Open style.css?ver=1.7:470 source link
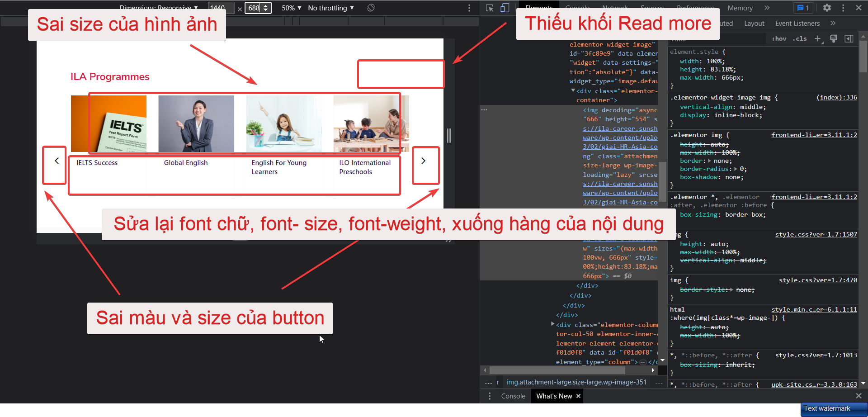Viewport: 868px width, 417px height. [818, 280]
